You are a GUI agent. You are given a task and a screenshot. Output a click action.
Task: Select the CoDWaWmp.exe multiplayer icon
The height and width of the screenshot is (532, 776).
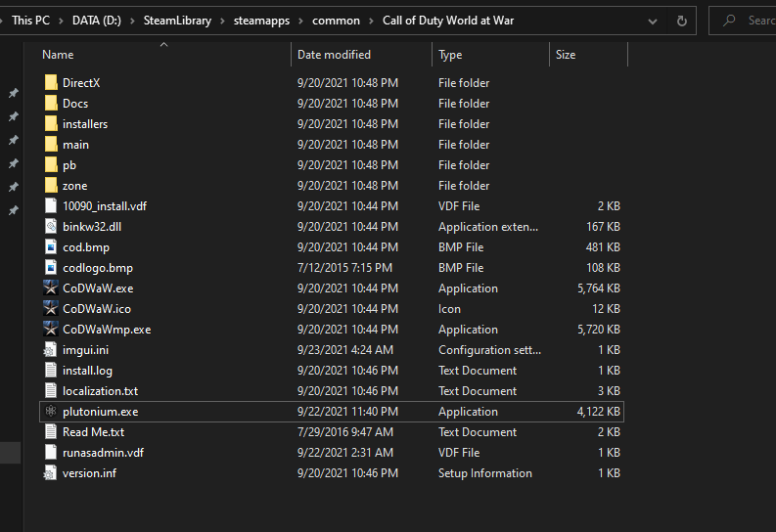coord(52,330)
